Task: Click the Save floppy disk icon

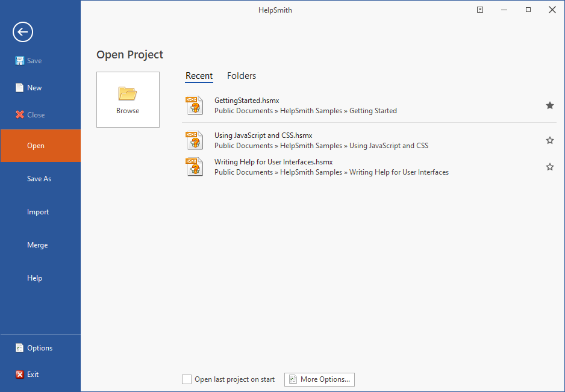Action: (19, 61)
